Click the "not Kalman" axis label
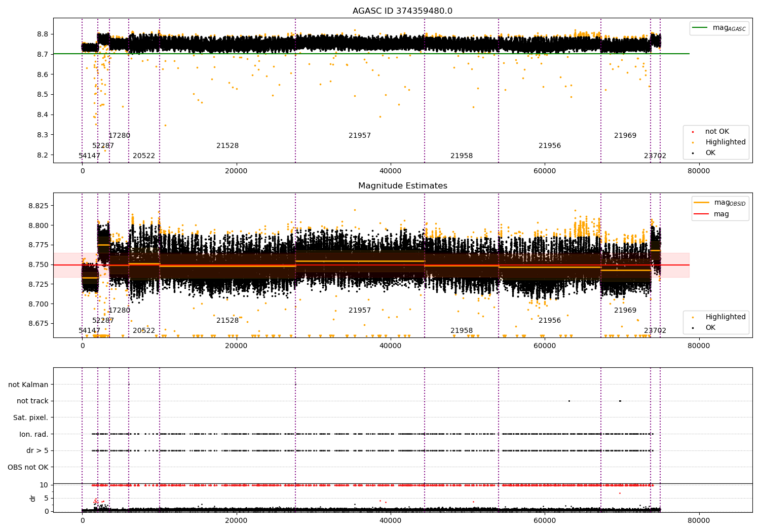Screen dimensions: 760x532 [28, 385]
